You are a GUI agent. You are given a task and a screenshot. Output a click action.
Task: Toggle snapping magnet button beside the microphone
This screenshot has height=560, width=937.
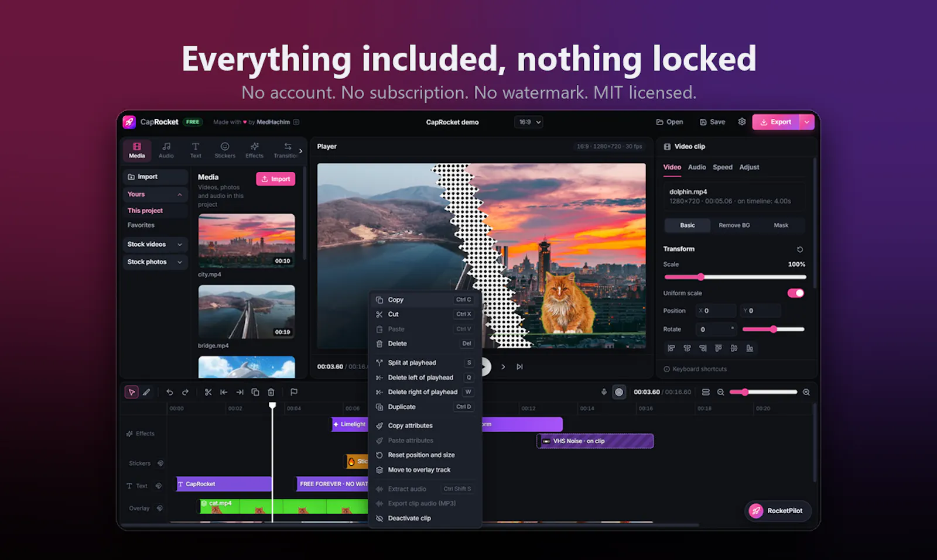619,392
